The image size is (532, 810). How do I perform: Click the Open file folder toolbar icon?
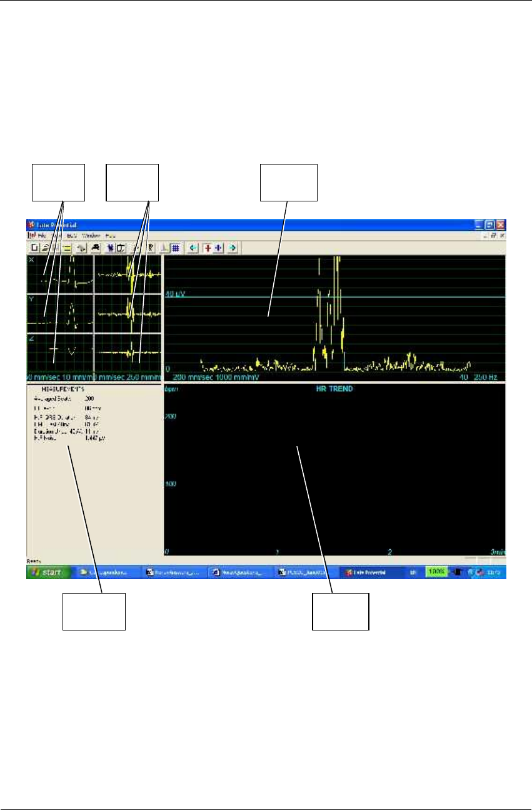click(46, 248)
